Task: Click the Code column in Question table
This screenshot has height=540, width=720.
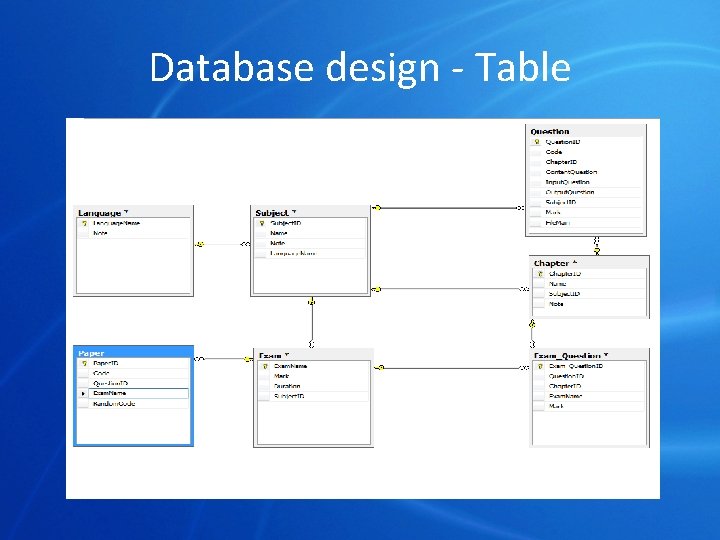Action: coord(586,152)
